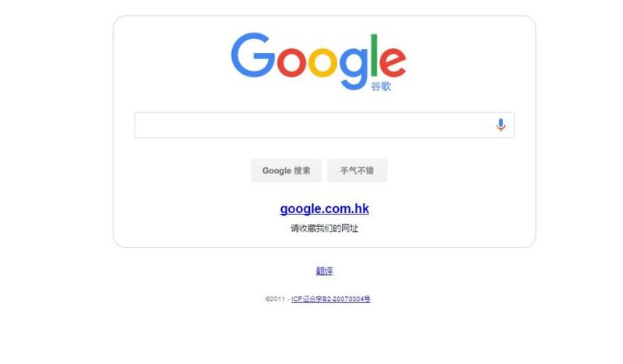Viewport: 623px width, 364px height.
Task: Click the whole Google logo image
Action: tap(319, 61)
